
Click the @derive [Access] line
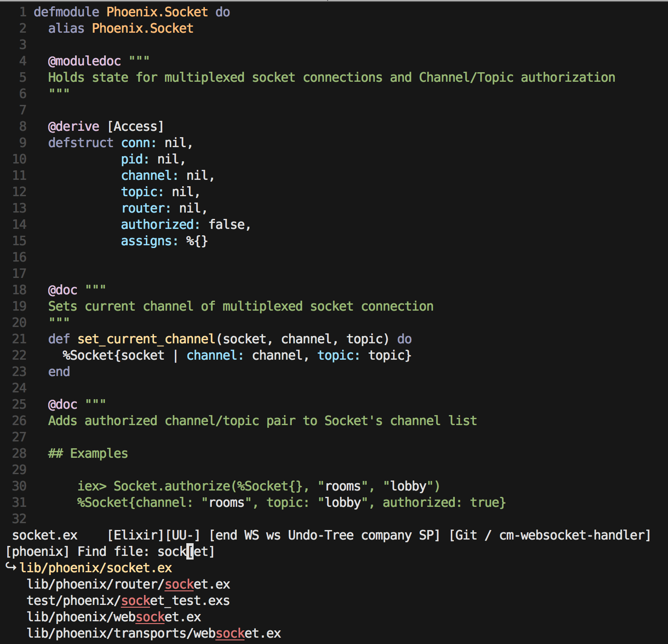coord(106,126)
